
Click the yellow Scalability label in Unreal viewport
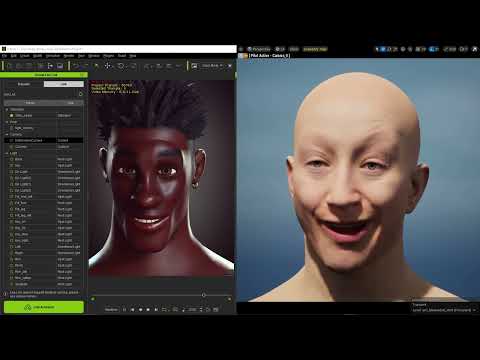pyautogui.click(x=315, y=49)
